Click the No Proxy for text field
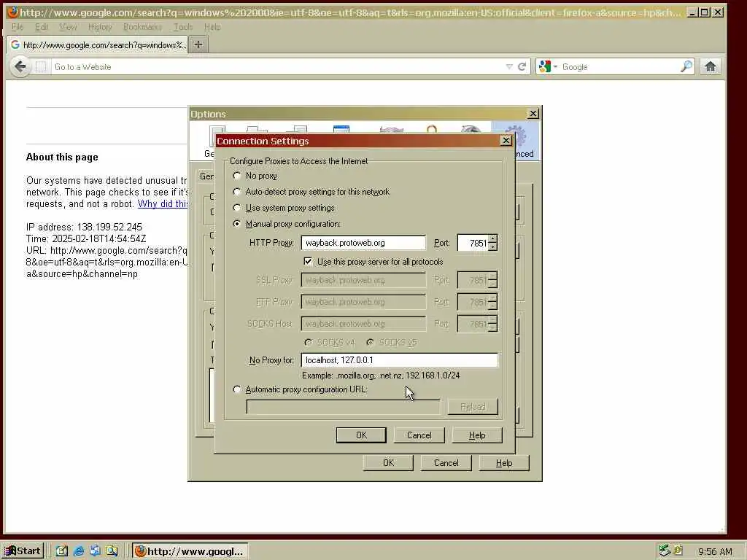The image size is (747, 560). 399,360
